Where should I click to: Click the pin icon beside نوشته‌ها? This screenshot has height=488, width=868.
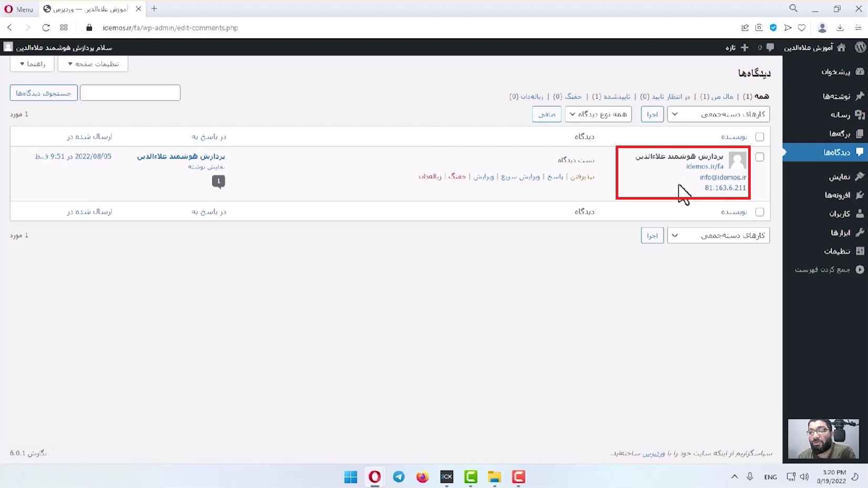point(860,96)
